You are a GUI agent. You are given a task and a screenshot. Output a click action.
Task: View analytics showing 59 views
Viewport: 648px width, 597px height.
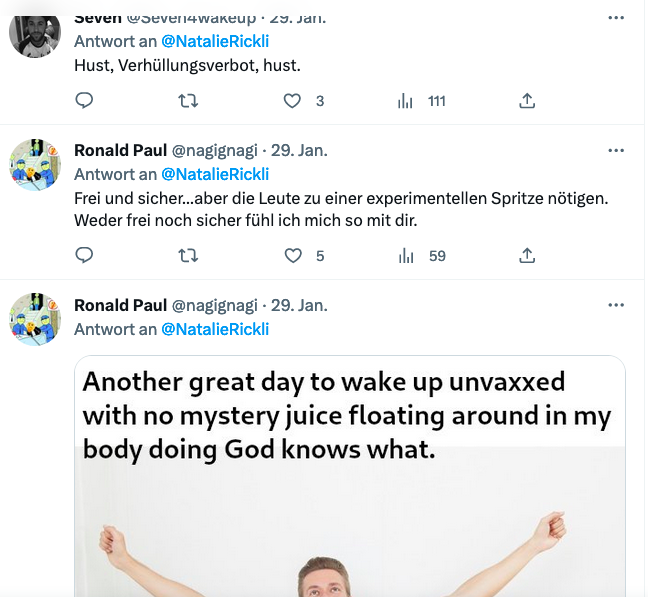pyautogui.click(x=422, y=256)
